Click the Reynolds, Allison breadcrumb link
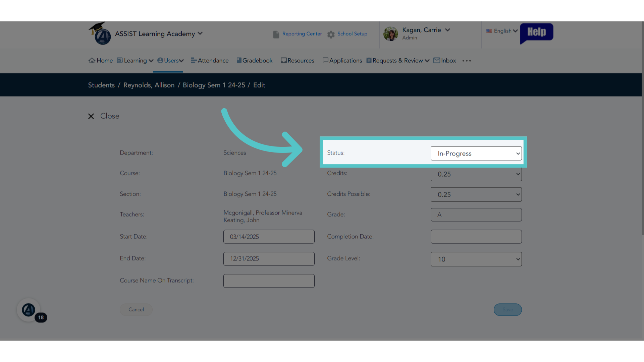The image size is (644, 362). 149,85
